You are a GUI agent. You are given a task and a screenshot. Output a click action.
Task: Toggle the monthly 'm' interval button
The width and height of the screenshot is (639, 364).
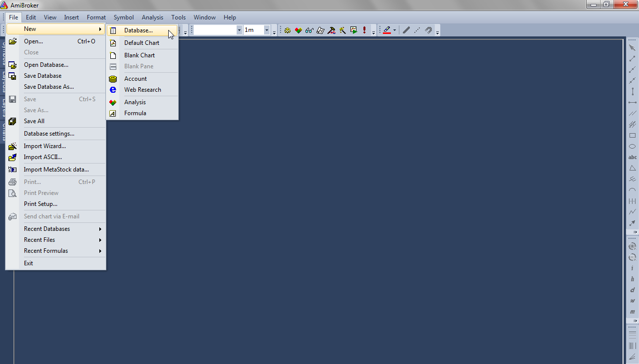pyautogui.click(x=633, y=312)
